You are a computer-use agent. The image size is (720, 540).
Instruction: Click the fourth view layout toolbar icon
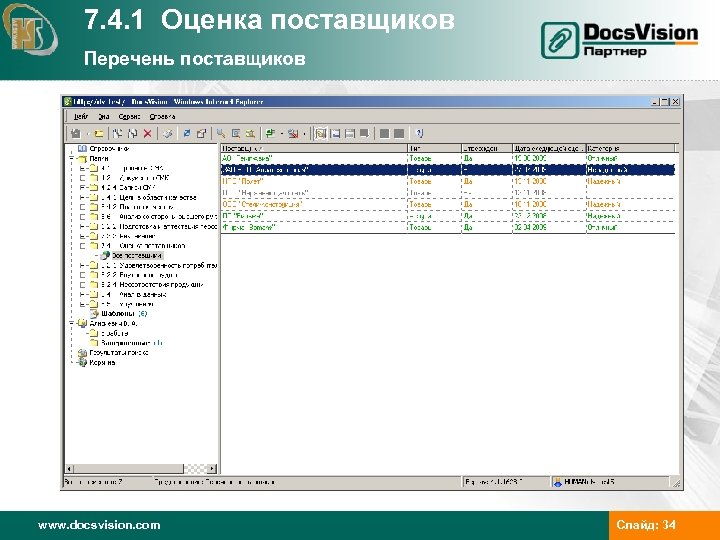click(x=365, y=134)
